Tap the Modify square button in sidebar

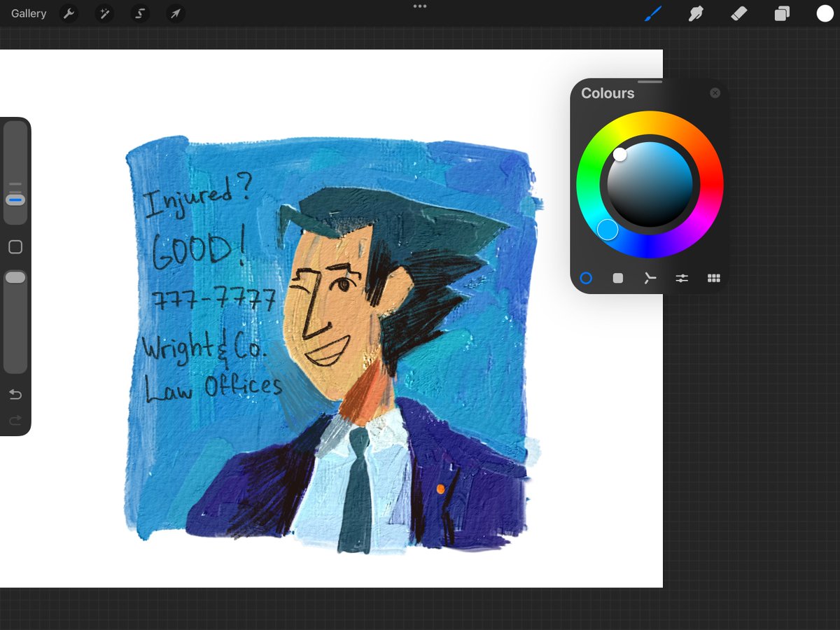pyautogui.click(x=15, y=247)
